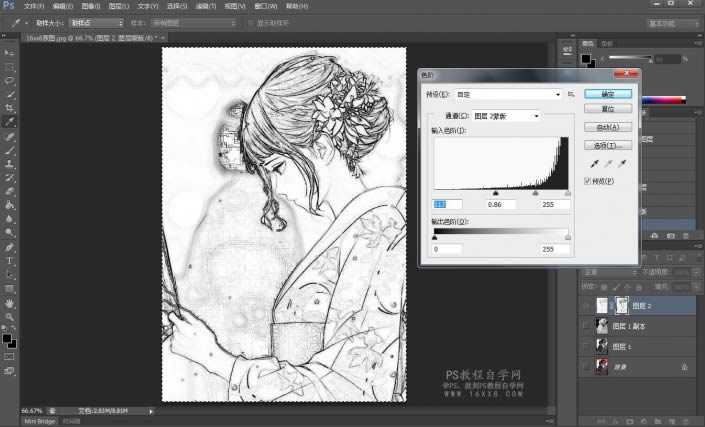Select the Zoom magnifier tool
The image size is (705, 427).
point(10,316)
